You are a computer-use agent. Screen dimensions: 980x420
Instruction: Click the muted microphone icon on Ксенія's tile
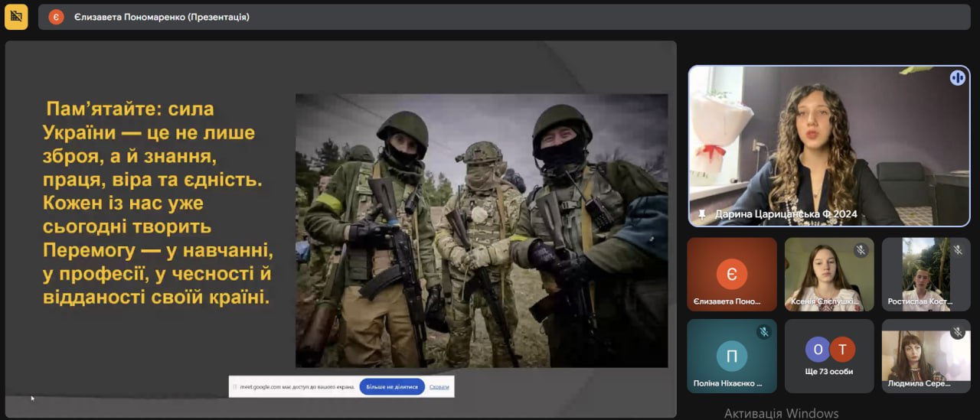pos(861,250)
